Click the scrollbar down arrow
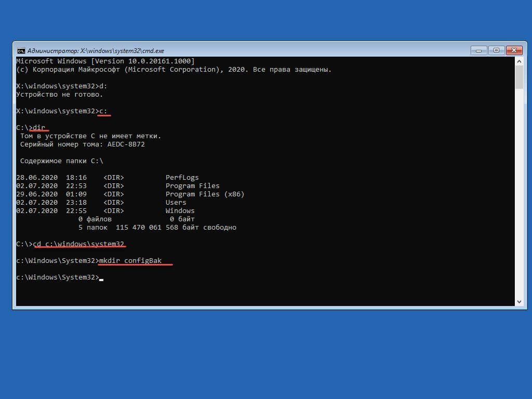 coord(519,302)
